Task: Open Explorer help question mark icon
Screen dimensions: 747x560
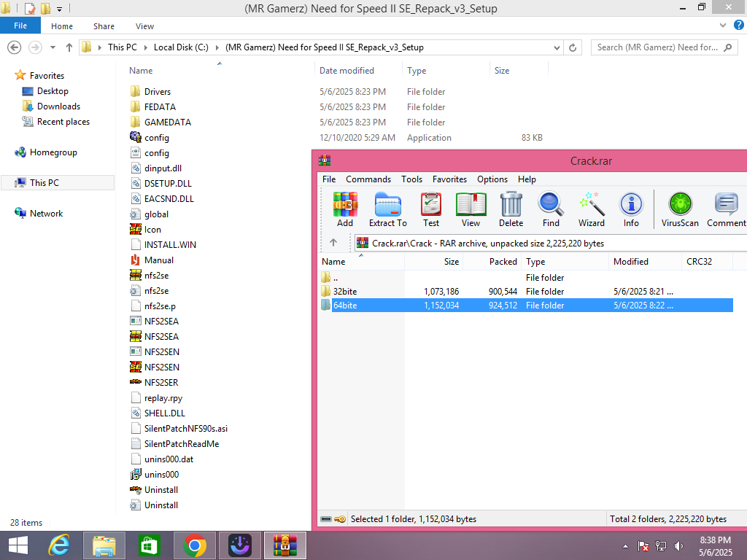Action: [x=738, y=26]
